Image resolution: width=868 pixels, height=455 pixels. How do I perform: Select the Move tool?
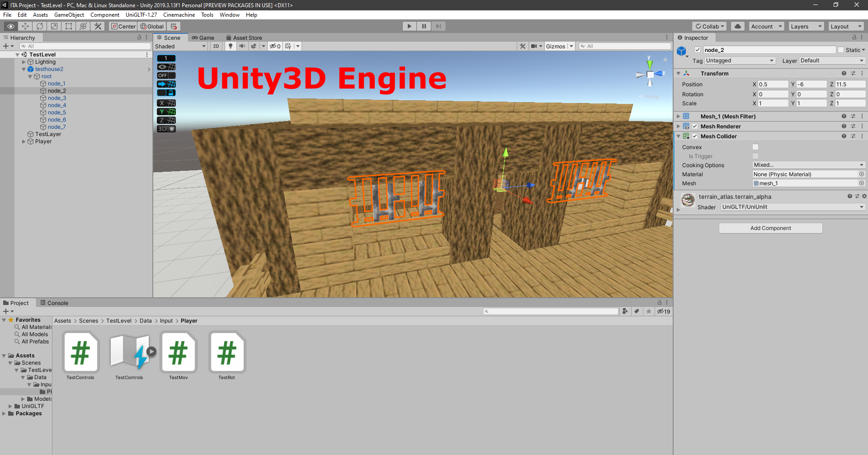(25, 26)
